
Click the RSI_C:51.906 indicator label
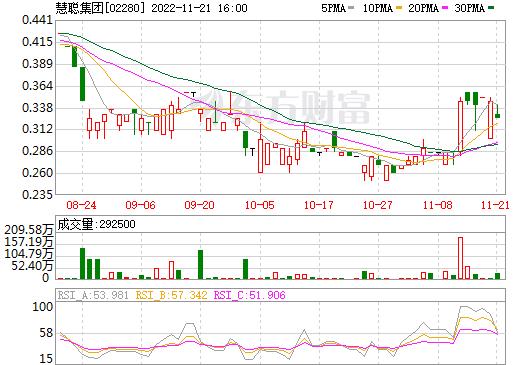point(249,295)
